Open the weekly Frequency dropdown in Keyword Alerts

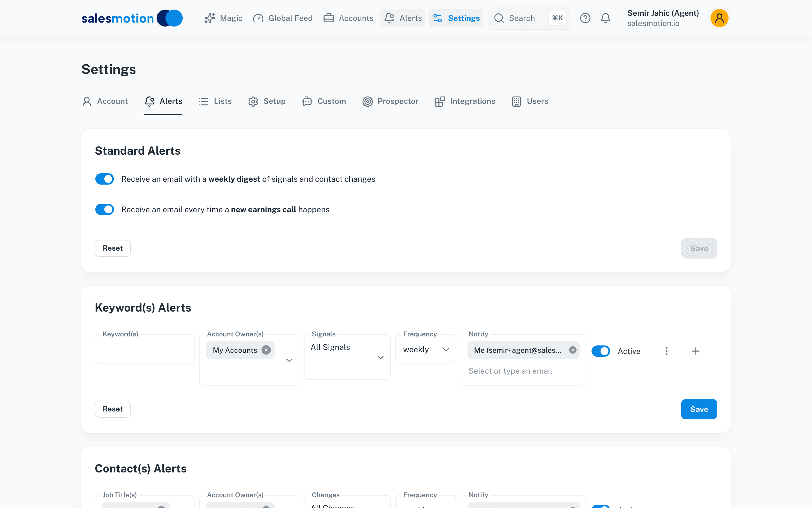pyautogui.click(x=426, y=349)
